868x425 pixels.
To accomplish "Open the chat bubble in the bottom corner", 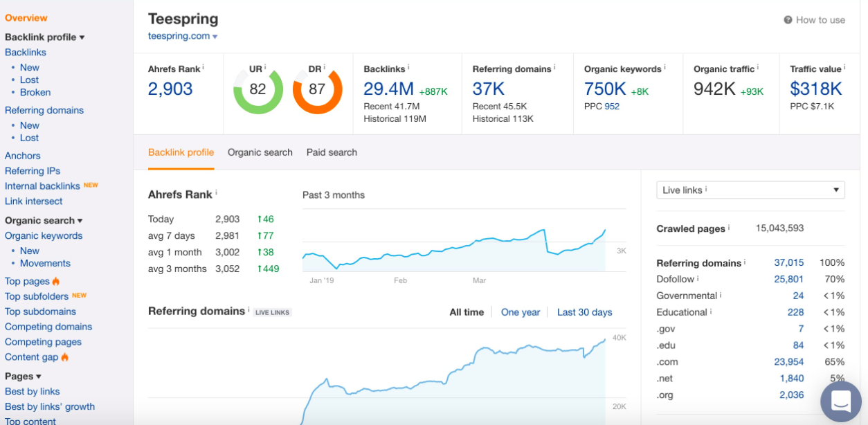I will [840, 402].
